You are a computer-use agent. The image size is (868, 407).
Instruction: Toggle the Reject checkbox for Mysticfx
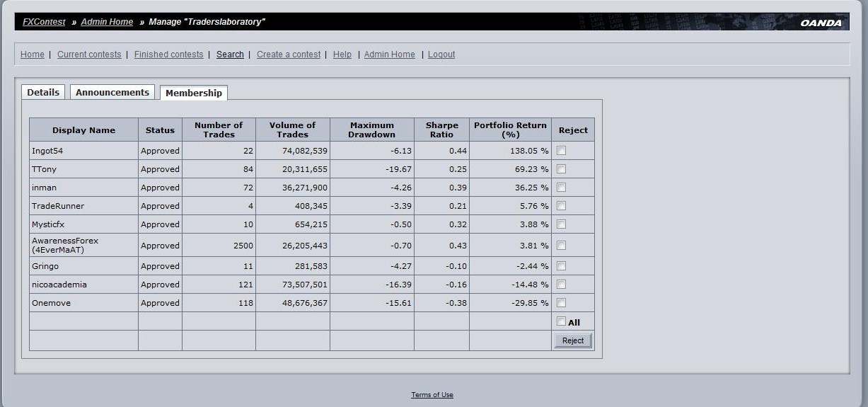tap(561, 224)
